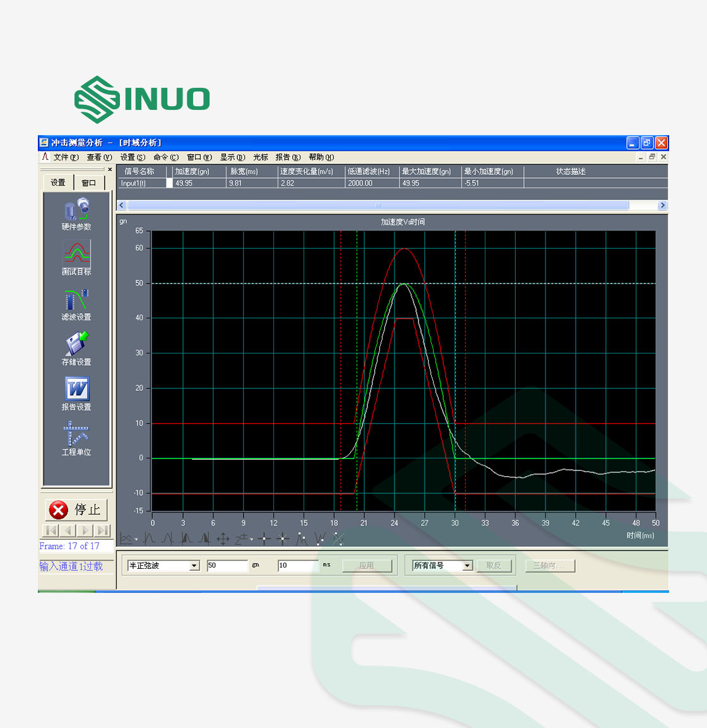Open 存储设置 storage settings icon
Image resolution: width=707 pixels, height=728 pixels.
[x=76, y=343]
